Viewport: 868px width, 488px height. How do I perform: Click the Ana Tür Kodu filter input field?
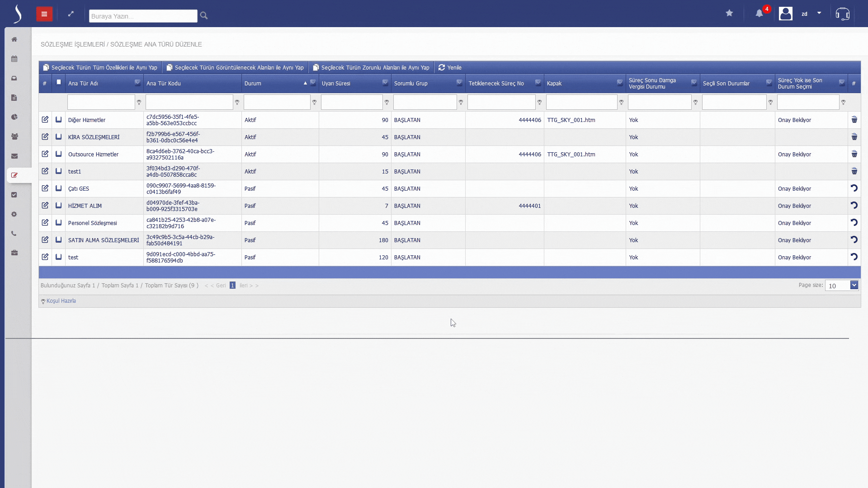tap(189, 103)
